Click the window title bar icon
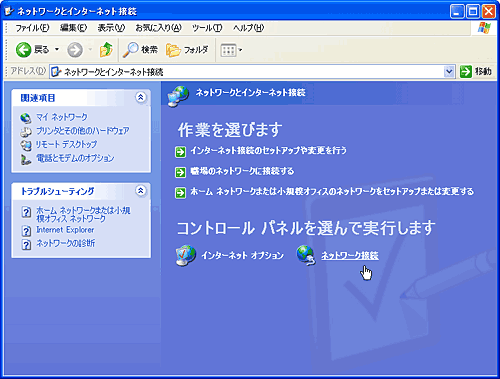This screenshot has height=379, width=500. (9, 11)
